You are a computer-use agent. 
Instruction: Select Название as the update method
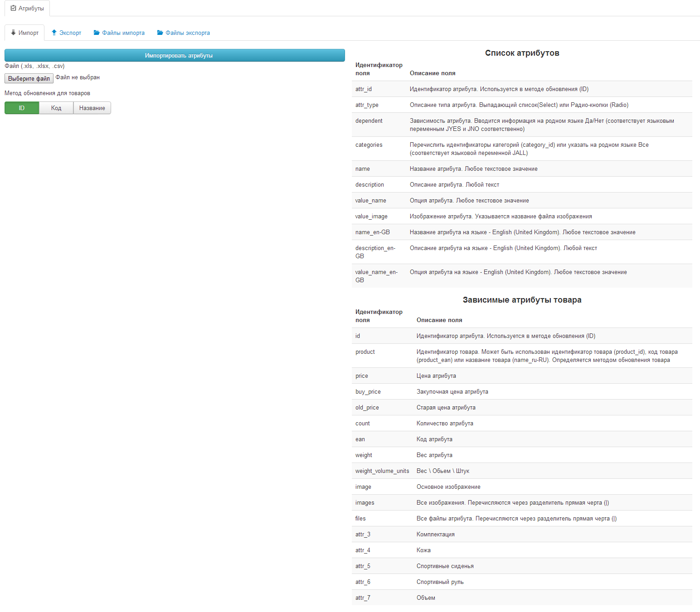tap(92, 108)
